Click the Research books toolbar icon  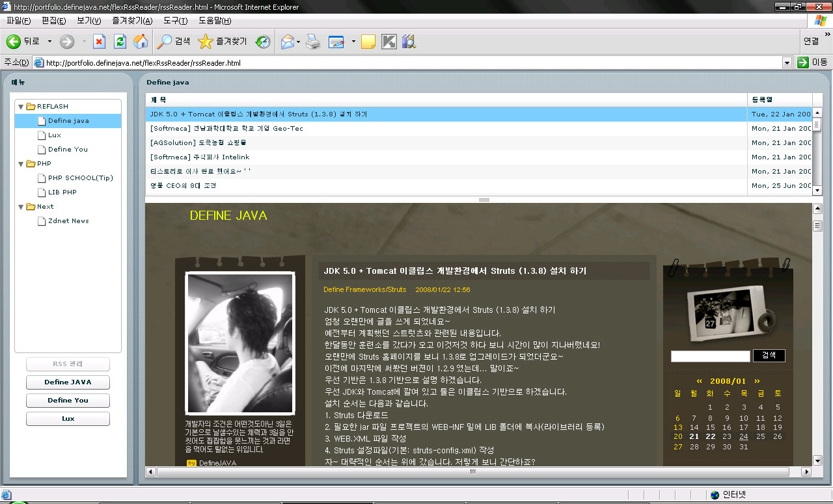coord(409,42)
